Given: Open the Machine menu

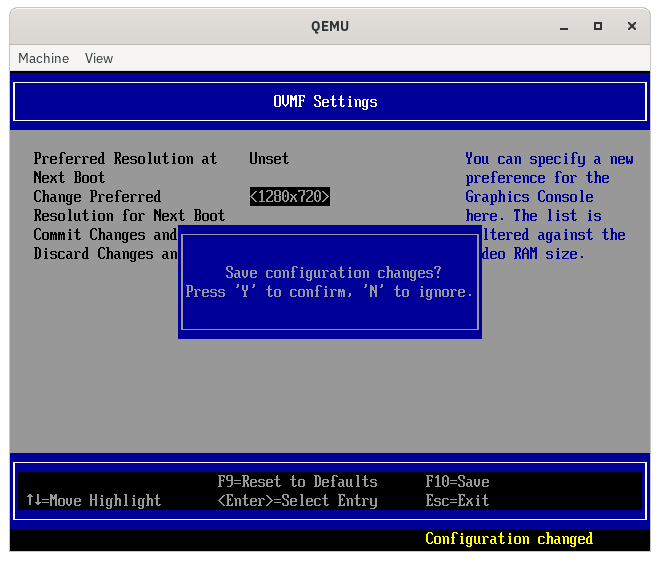Looking at the screenshot, I should click(43, 58).
